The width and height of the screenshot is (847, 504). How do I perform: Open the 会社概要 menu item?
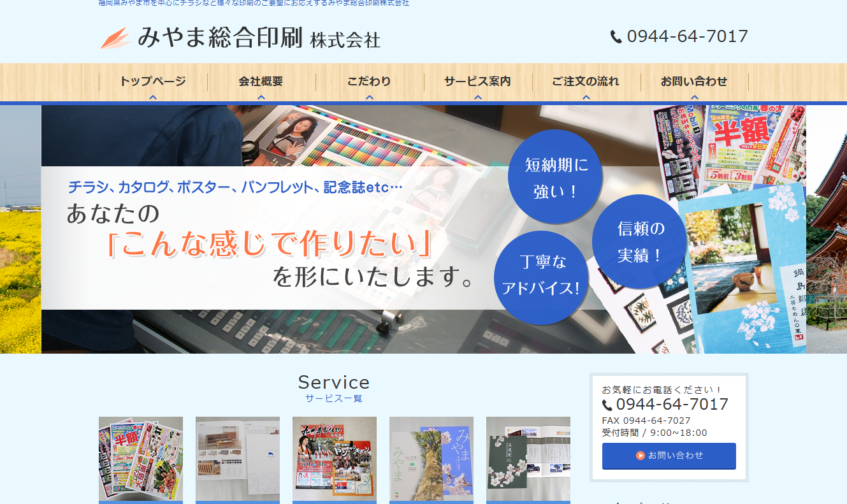point(261,82)
